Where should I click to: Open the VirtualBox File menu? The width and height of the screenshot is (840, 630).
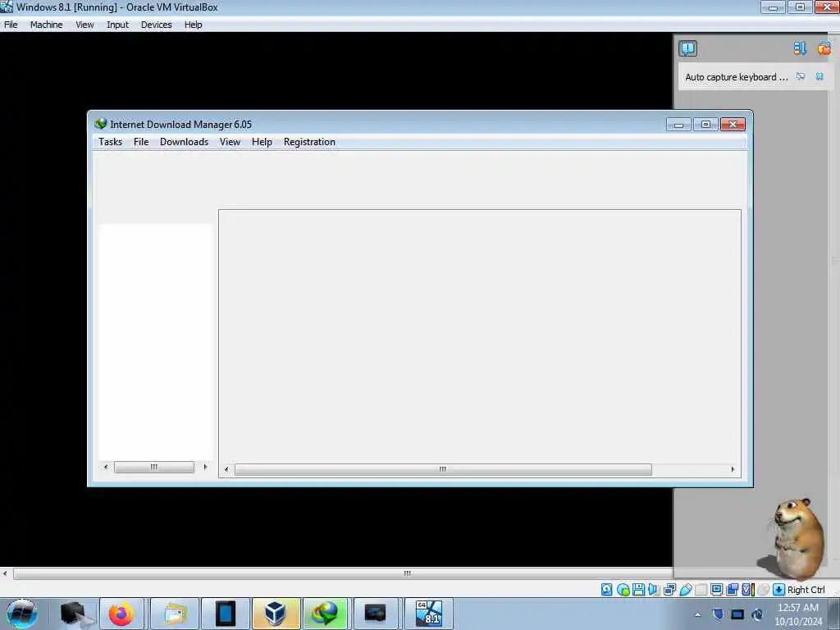pos(11,25)
